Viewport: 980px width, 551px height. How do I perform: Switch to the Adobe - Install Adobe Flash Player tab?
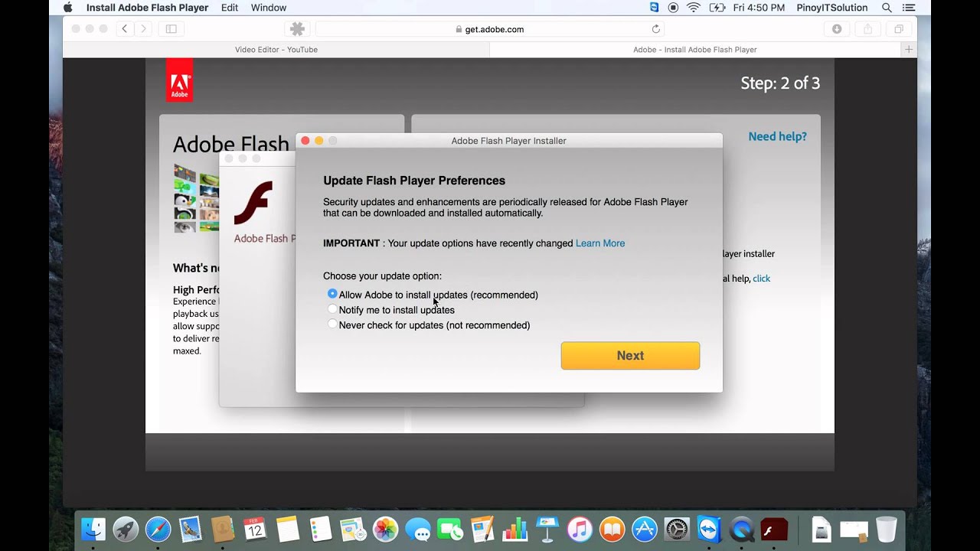point(695,50)
